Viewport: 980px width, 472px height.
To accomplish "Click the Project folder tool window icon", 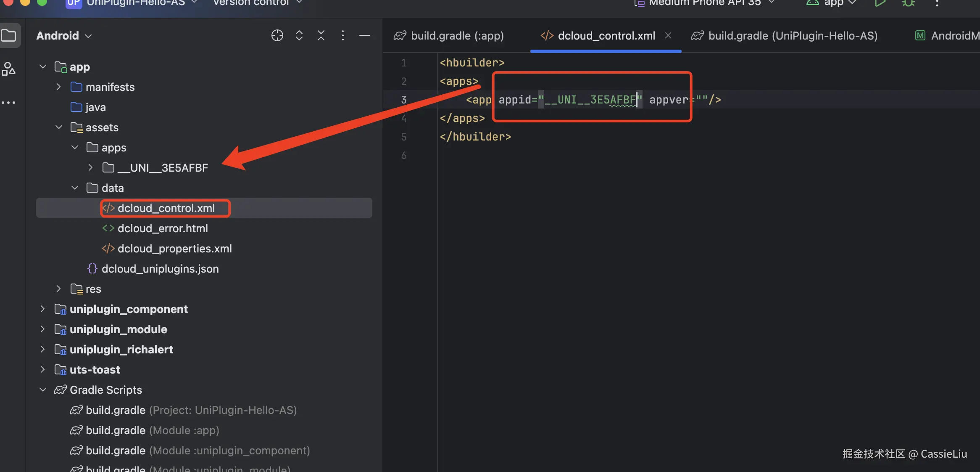I will point(9,36).
